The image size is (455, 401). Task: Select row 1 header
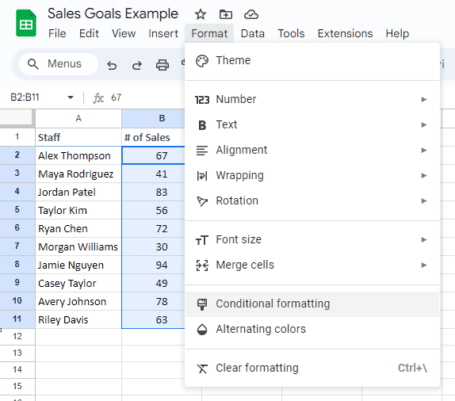[17, 137]
